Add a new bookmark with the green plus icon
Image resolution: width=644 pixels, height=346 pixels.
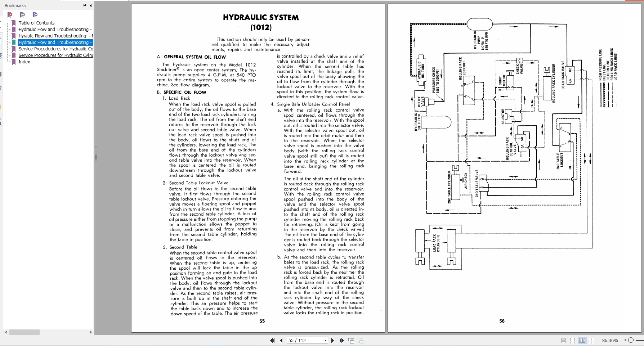tap(22, 15)
